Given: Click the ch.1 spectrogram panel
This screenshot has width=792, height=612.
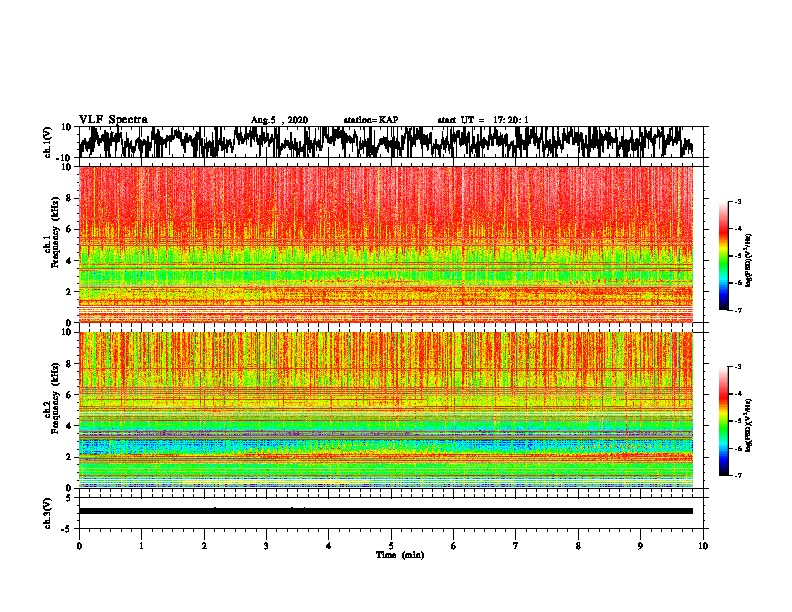Looking at the screenshot, I should coord(386,244).
